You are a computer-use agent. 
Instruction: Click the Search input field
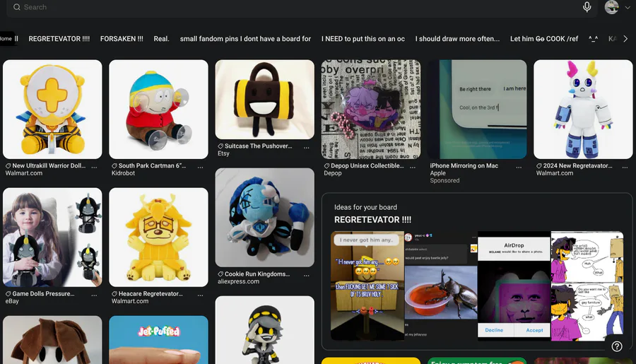click(302, 7)
